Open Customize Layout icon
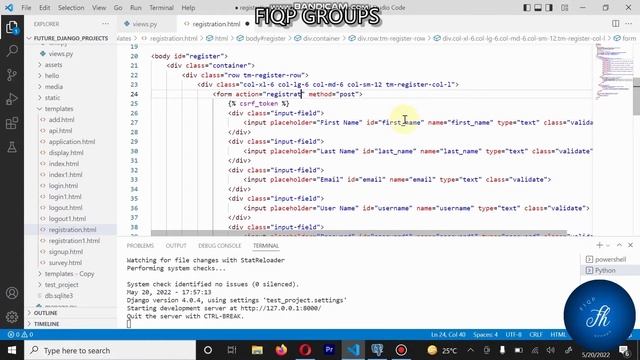The width and height of the screenshot is (640, 360). point(564,8)
